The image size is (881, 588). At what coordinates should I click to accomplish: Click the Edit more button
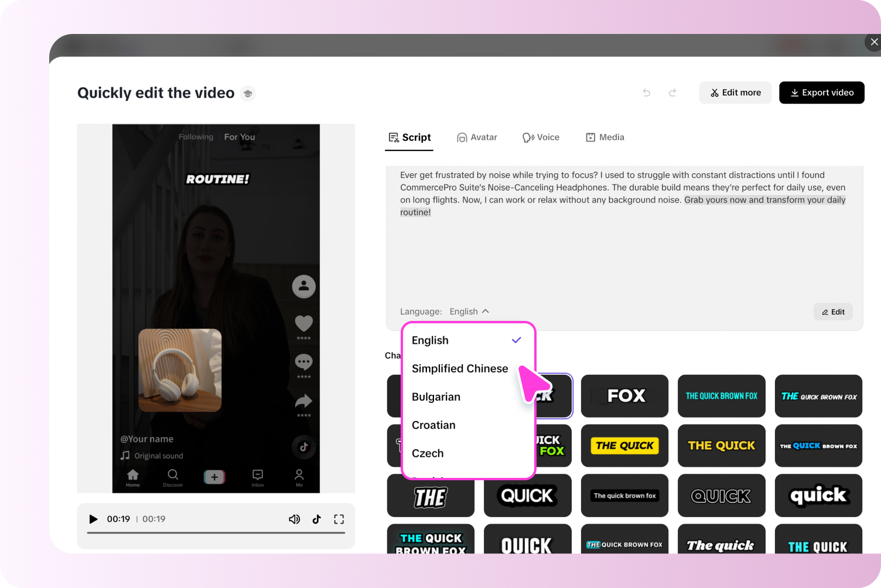(x=736, y=93)
